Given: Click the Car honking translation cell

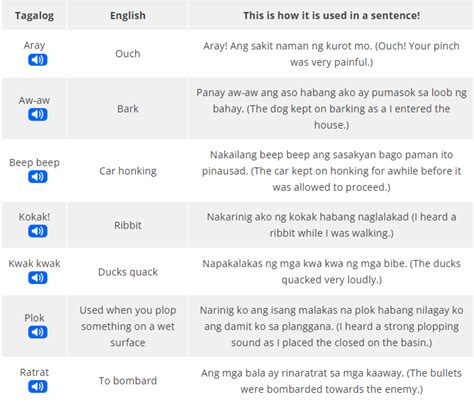Looking at the screenshot, I should (x=128, y=171).
